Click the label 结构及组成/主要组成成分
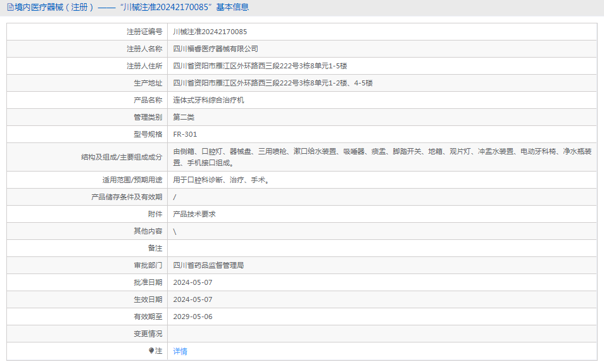Viewport: 604px width, 364px height. click(x=122, y=157)
